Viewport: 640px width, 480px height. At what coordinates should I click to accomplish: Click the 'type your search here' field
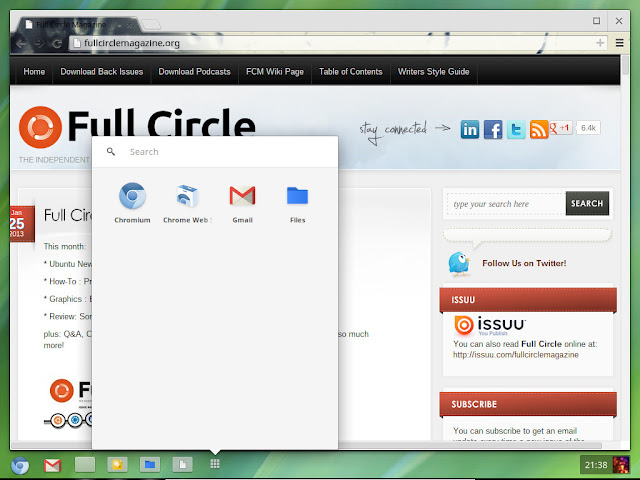506,204
